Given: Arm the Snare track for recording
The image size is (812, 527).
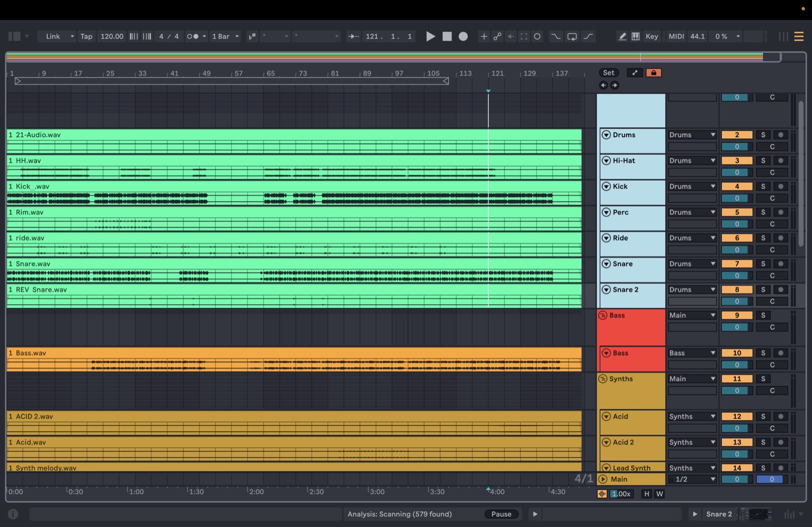Looking at the screenshot, I should point(781,264).
